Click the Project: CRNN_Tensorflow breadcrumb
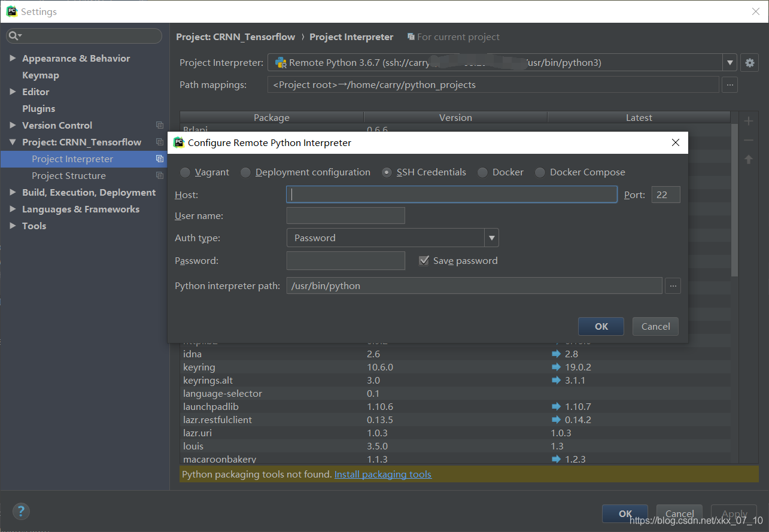This screenshot has width=769, height=532. 236,37
